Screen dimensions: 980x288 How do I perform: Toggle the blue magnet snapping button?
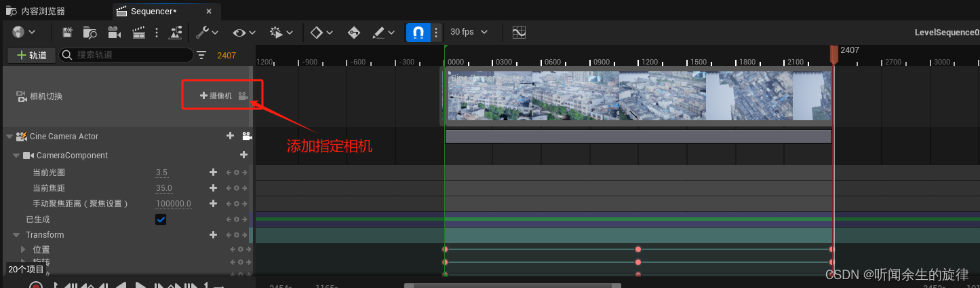click(418, 32)
